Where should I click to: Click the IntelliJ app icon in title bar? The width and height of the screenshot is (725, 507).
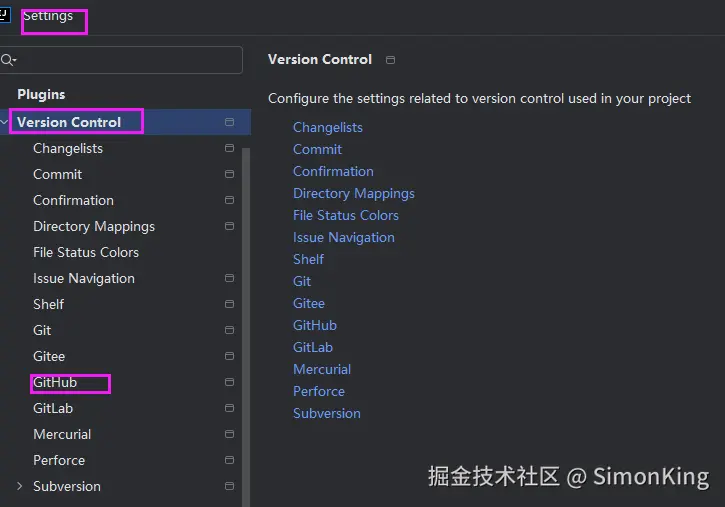click(4, 15)
